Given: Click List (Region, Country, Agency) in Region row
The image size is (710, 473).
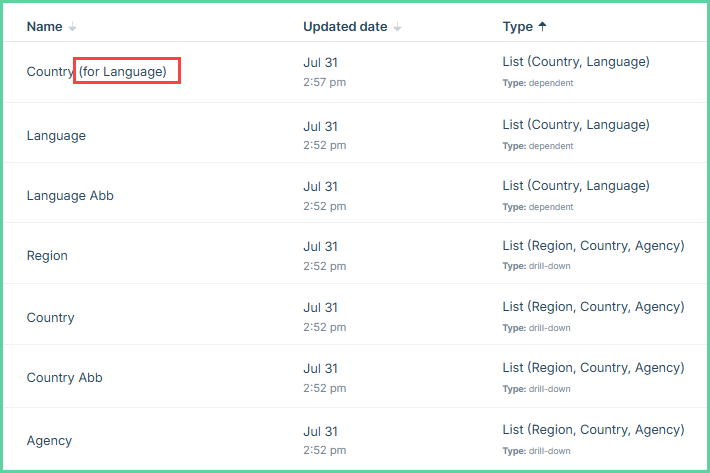Looking at the screenshot, I should click(x=593, y=245).
